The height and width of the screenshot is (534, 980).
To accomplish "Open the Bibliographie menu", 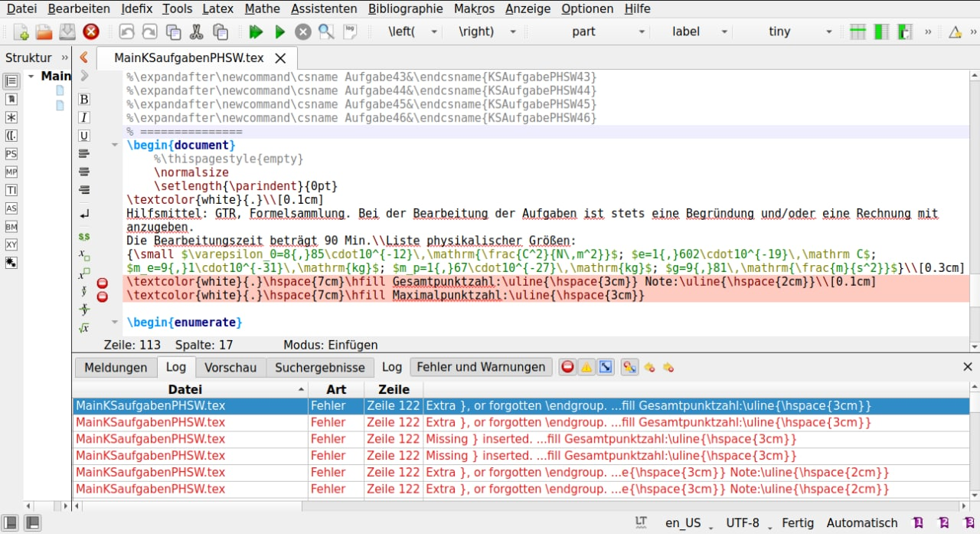I will point(405,9).
